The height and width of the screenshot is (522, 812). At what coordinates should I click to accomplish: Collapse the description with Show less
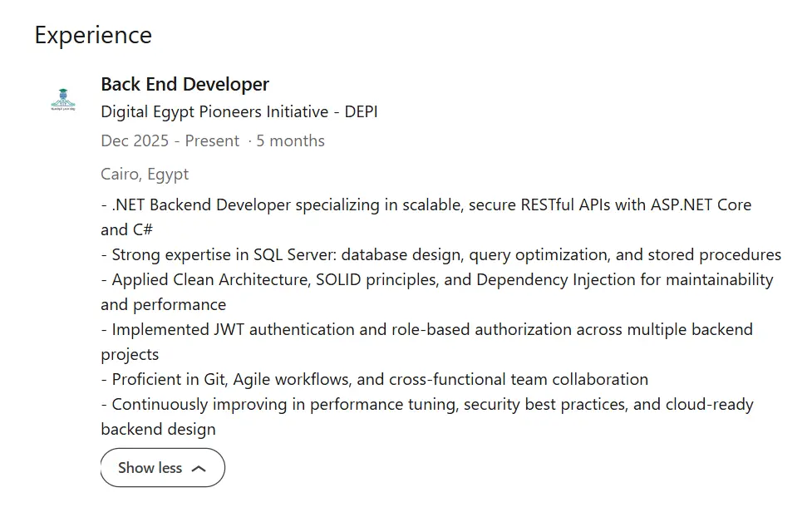pos(163,468)
